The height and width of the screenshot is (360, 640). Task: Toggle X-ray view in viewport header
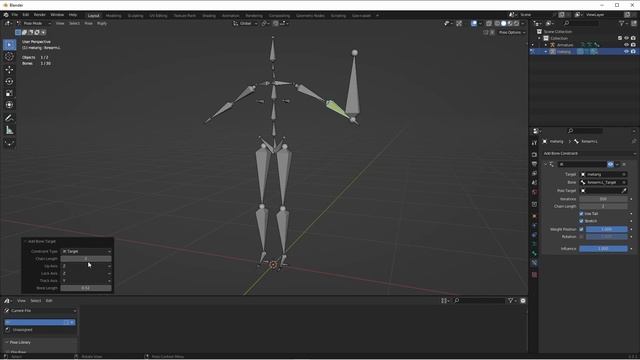pos(489,24)
